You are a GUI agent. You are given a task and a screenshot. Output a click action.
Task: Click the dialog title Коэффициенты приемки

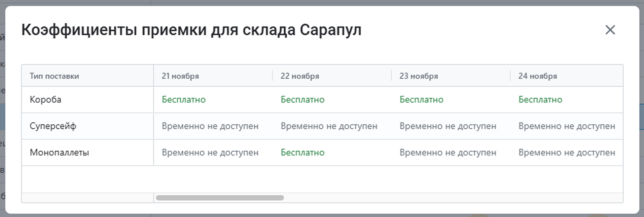[x=191, y=30]
